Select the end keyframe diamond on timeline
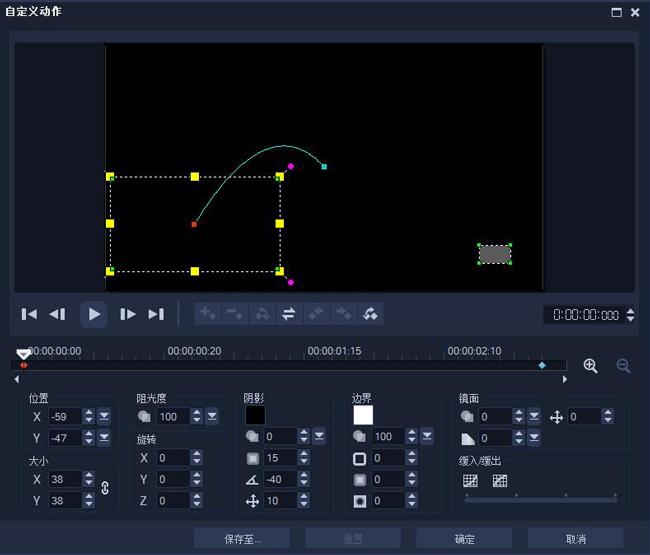 point(542,365)
